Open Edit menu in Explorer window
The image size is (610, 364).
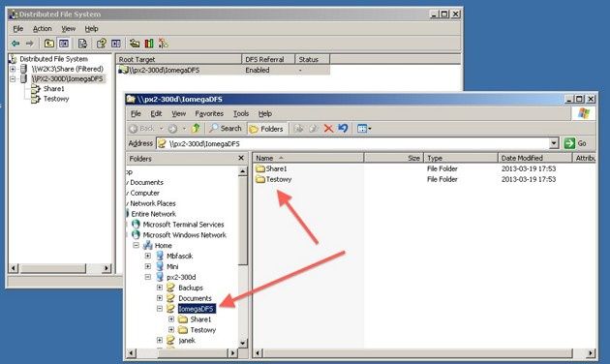[x=156, y=113]
